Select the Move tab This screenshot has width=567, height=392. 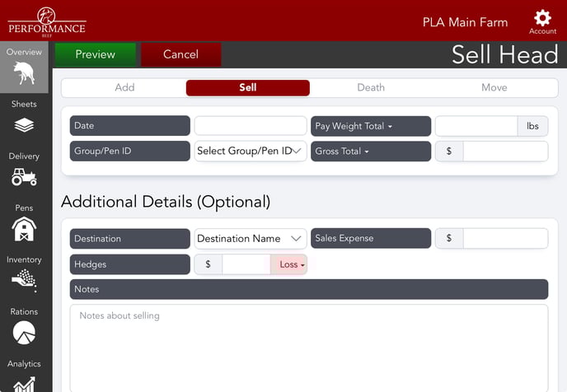494,87
